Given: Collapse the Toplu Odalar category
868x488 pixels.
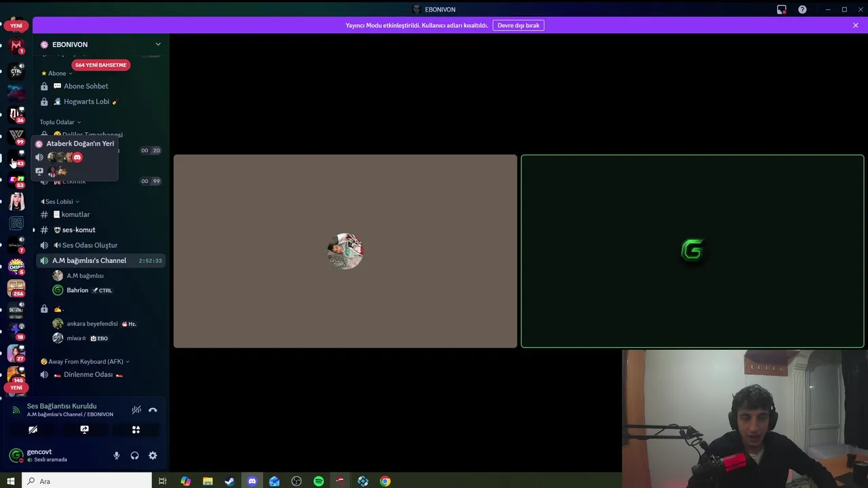Looking at the screenshot, I should point(60,122).
